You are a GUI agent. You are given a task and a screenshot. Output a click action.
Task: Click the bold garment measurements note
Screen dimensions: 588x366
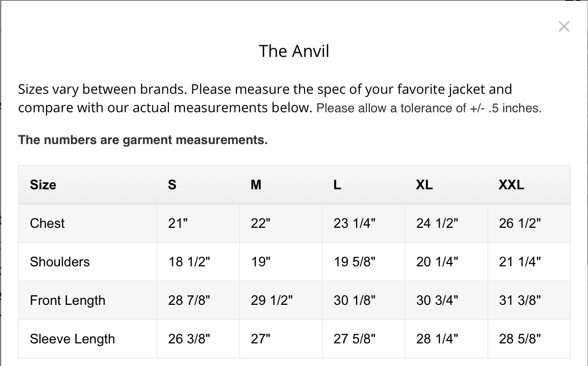pyautogui.click(x=143, y=140)
